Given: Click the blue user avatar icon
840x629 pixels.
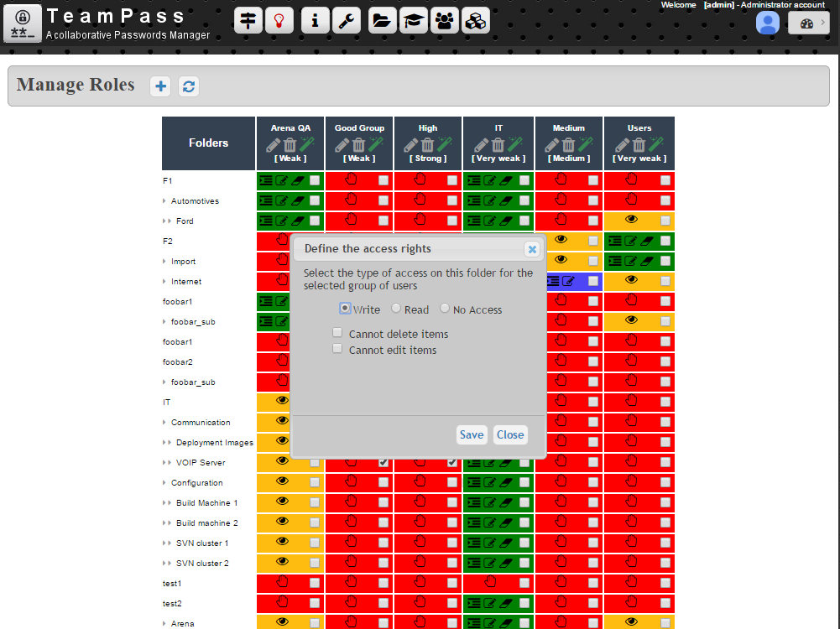Looking at the screenshot, I should click(768, 23).
